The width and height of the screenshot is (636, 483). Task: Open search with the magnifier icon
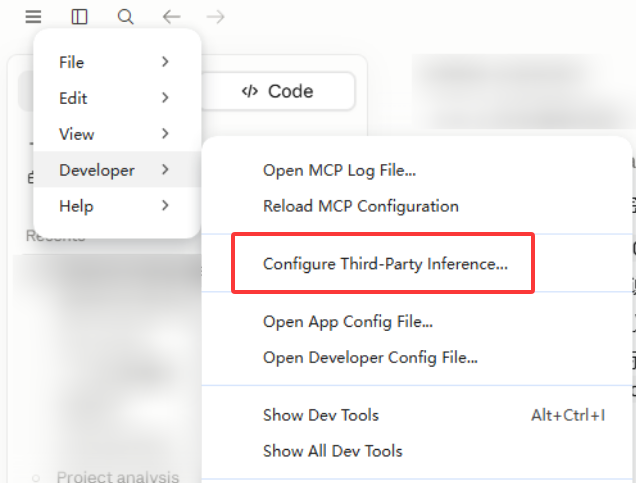[125, 17]
